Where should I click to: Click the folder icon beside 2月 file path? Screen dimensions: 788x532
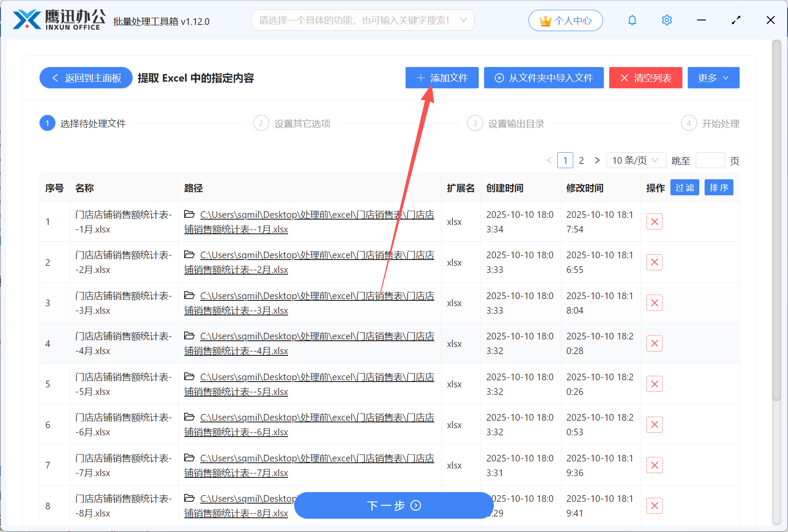[x=189, y=255]
